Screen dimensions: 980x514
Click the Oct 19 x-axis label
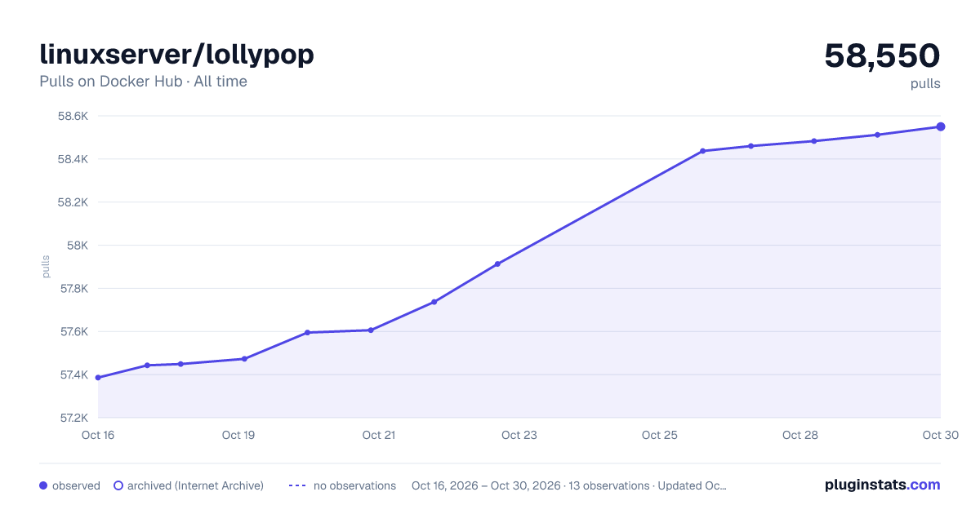[238, 435]
